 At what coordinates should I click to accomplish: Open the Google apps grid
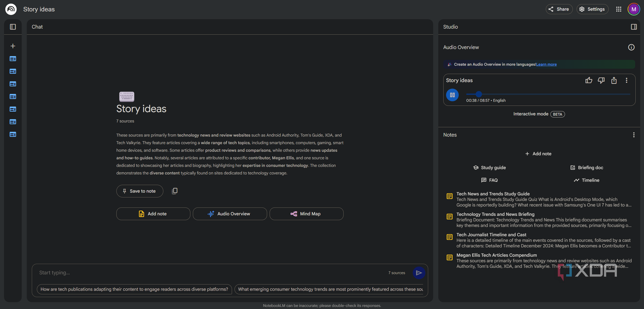619,9
